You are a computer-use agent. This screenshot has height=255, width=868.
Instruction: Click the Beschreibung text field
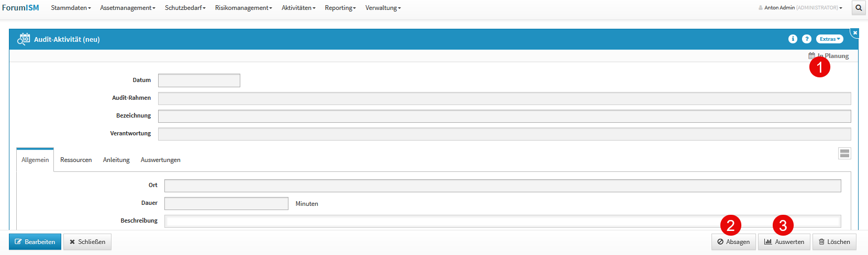coord(503,221)
